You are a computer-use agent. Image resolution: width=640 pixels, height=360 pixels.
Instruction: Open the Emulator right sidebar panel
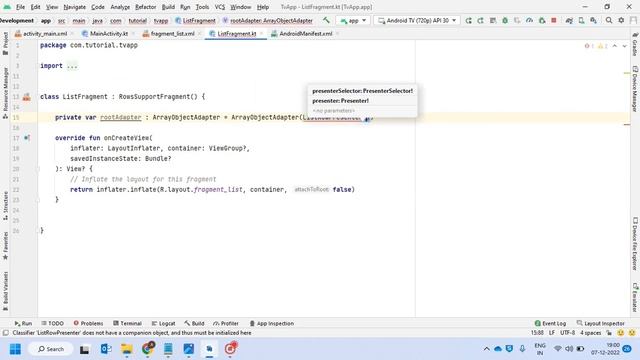tap(635, 298)
